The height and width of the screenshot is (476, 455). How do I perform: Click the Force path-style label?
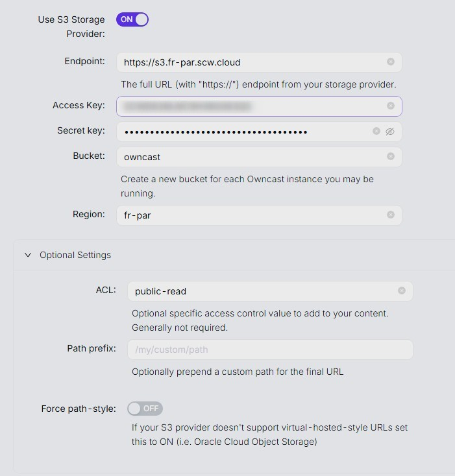pos(79,409)
